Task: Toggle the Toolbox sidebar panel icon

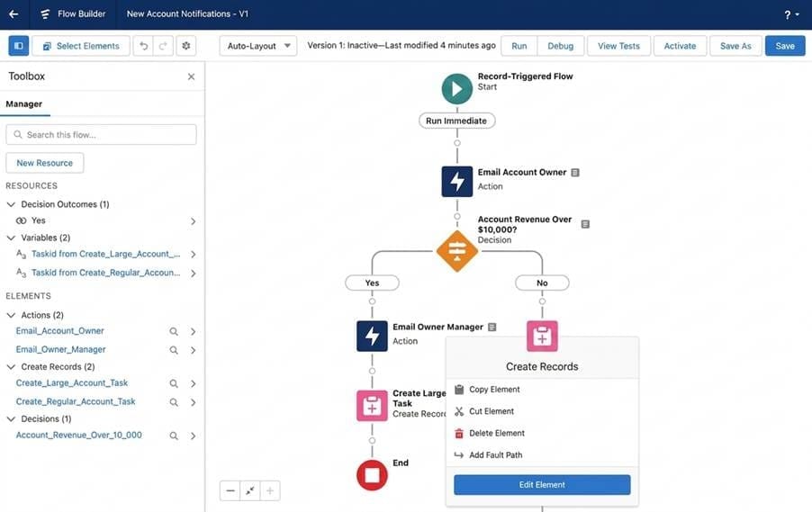Action: (19, 46)
